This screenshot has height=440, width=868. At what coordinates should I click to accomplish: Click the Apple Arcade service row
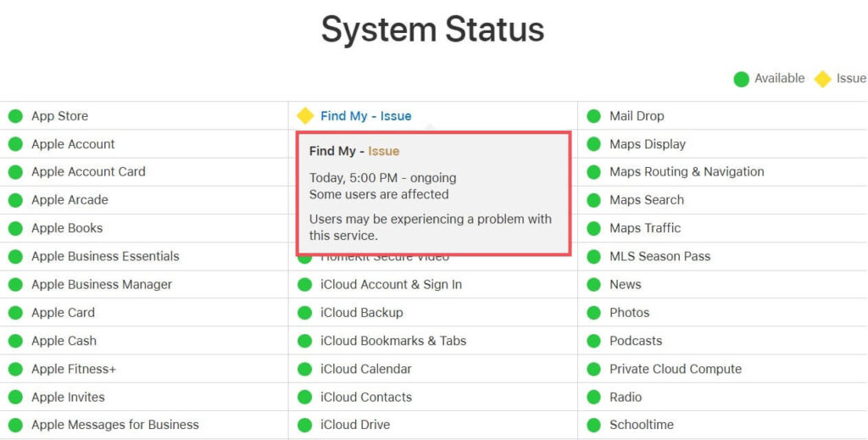pos(70,200)
